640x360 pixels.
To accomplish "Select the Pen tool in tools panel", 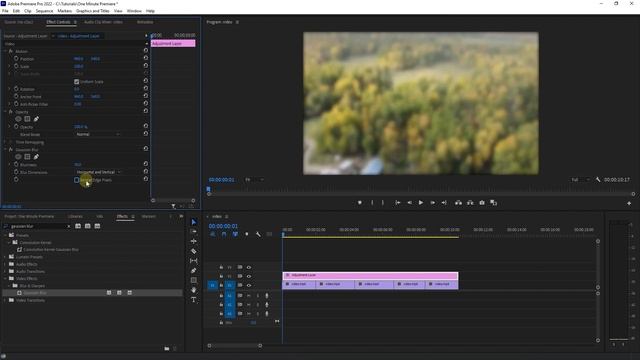I will point(193,271).
